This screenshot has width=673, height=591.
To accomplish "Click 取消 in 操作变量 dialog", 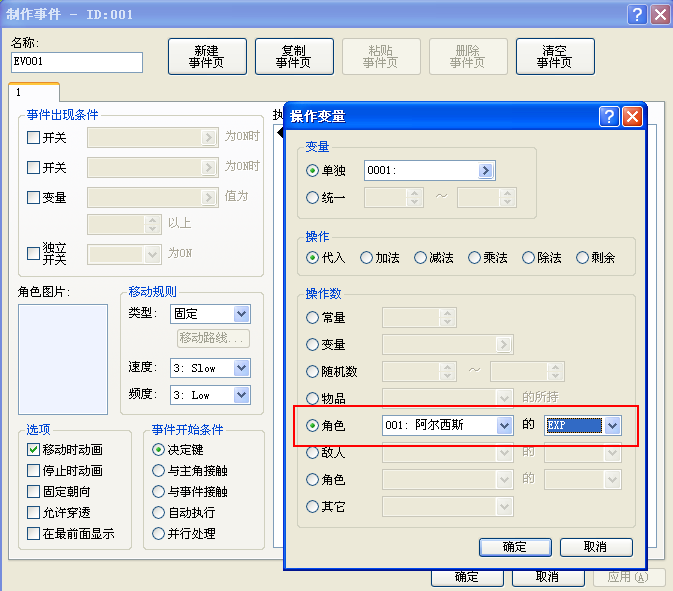I will pyautogui.click(x=596, y=547).
